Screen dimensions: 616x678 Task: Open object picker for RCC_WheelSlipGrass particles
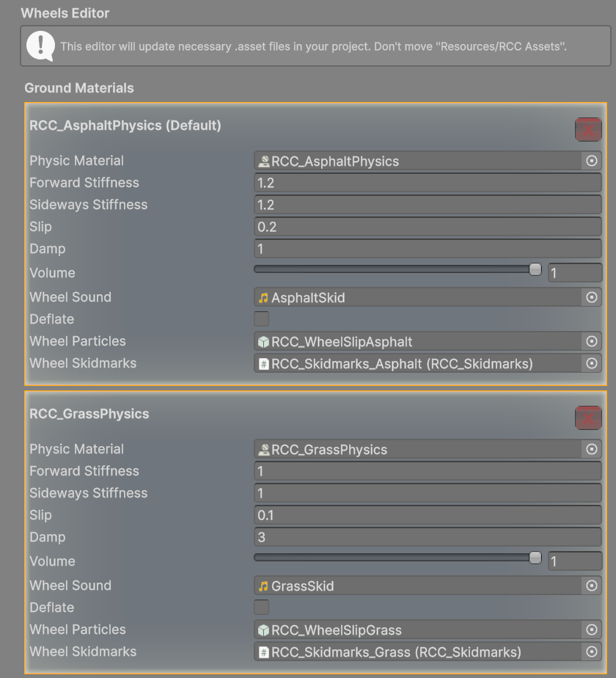point(591,630)
